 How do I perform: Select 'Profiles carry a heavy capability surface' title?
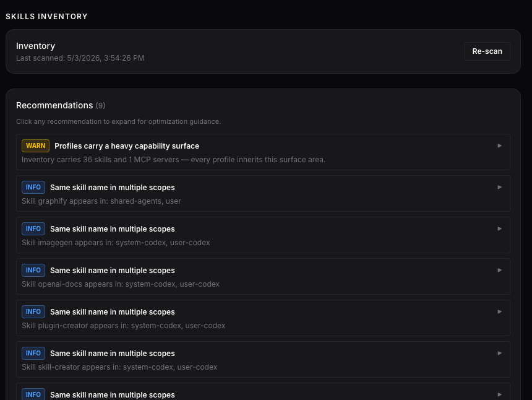click(x=127, y=146)
